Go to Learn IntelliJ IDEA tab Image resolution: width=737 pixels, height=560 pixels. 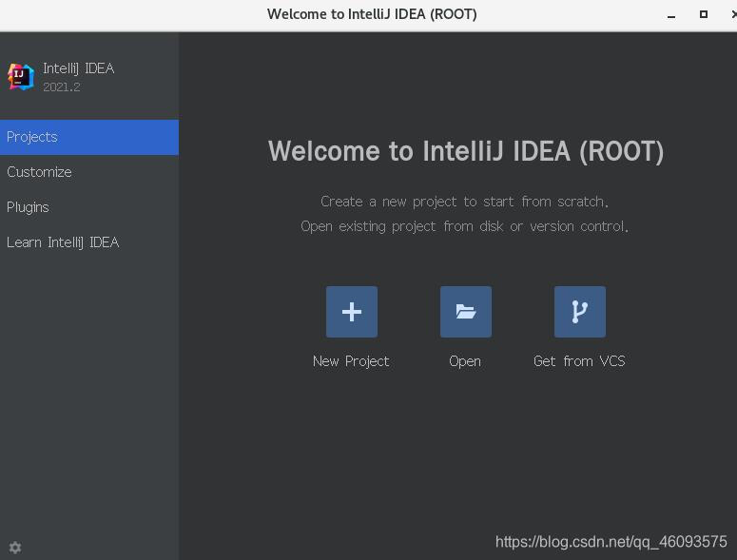pos(89,242)
